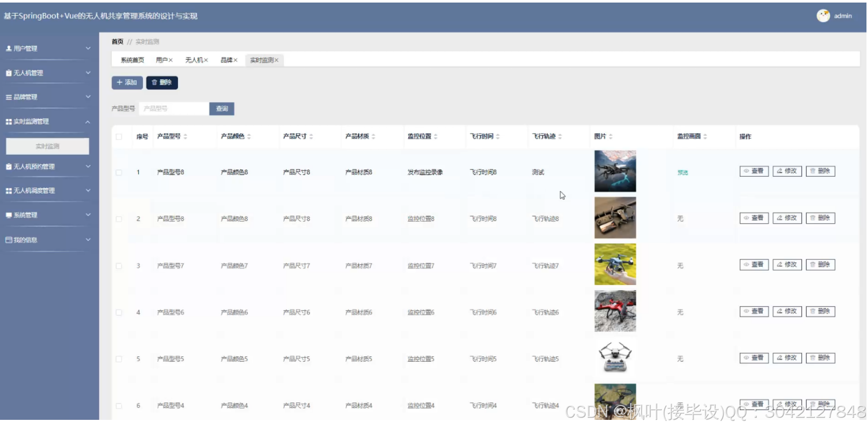Image resolution: width=868 pixels, height=427 pixels.
Task: Click the 无人机预约管理 sidebar icon
Action: pyautogui.click(x=9, y=167)
